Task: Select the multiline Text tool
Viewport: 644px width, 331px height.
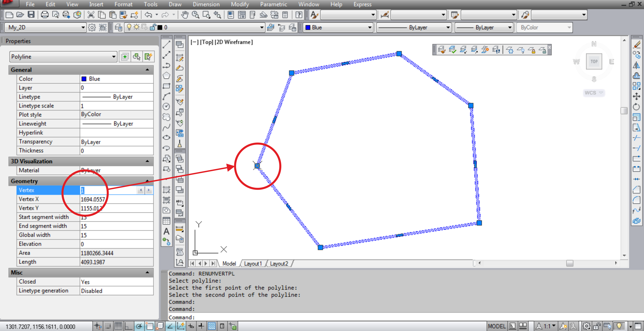Action: coord(166,232)
